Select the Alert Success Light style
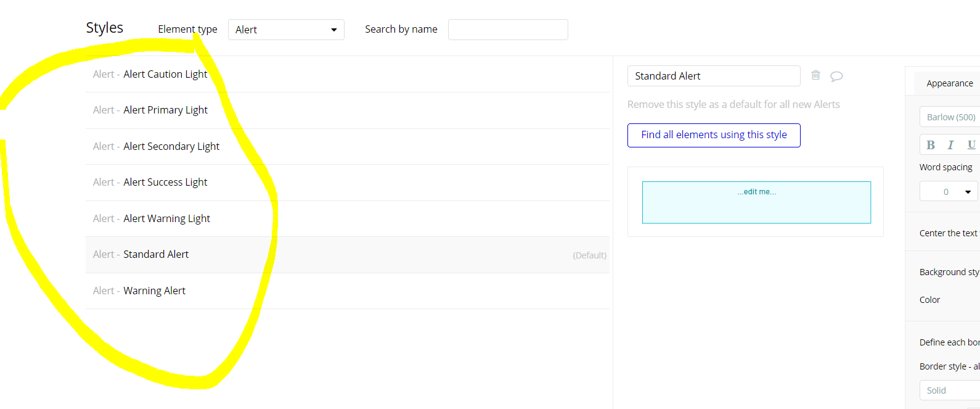The image size is (980, 409). pyautogui.click(x=165, y=182)
